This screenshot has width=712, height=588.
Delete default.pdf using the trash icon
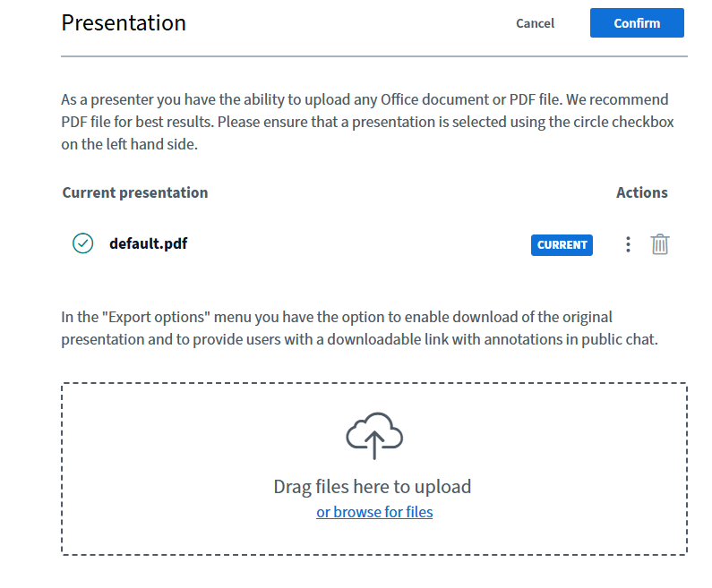click(x=660, y=244)
